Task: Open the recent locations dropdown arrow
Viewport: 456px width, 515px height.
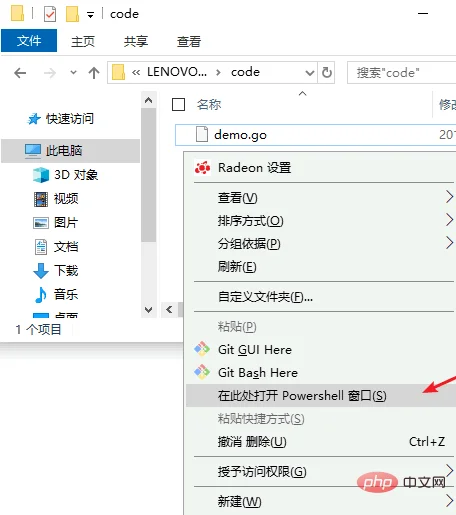Action: (73, 72)
